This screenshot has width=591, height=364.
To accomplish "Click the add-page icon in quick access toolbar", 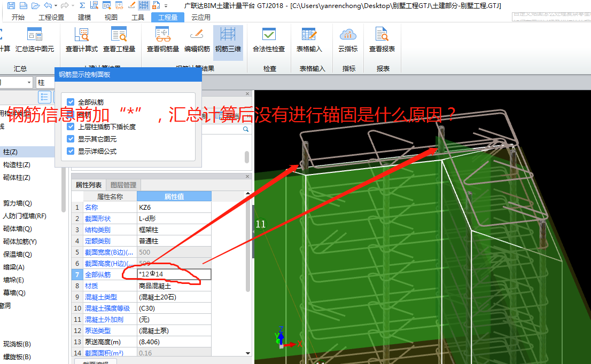I will point(155,6).
